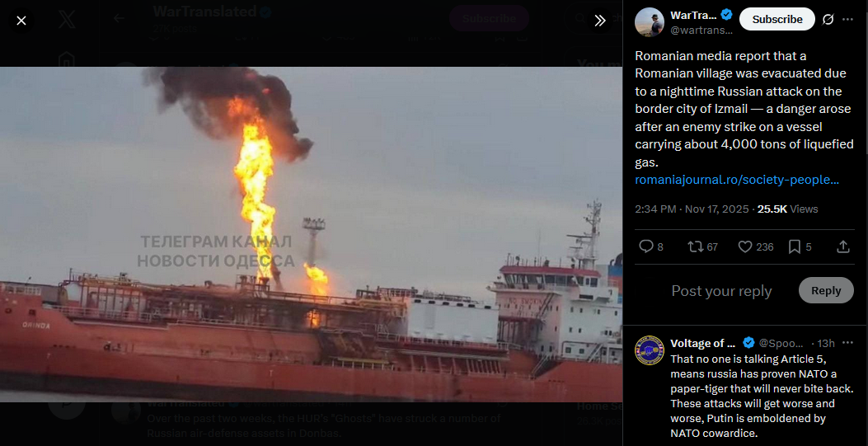Repost the tweet via the retweet icon
The width and height of the screenshot is (868, 446).
[x=702, y=246]
